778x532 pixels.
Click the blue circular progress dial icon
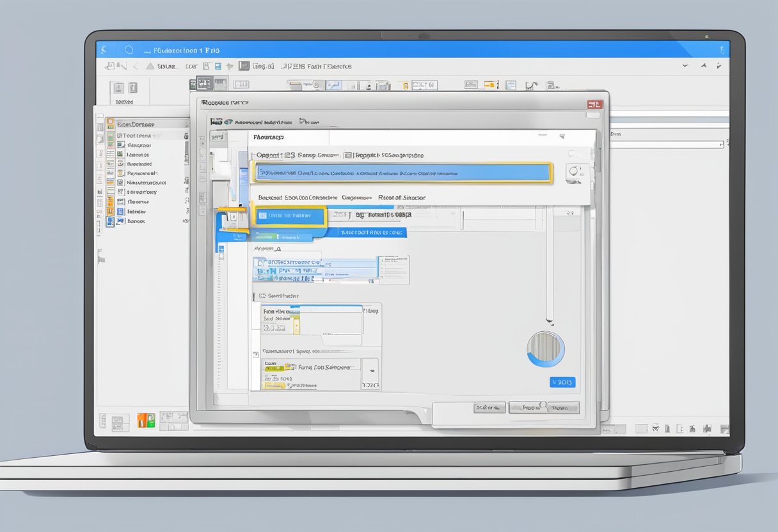click(545, 349)
